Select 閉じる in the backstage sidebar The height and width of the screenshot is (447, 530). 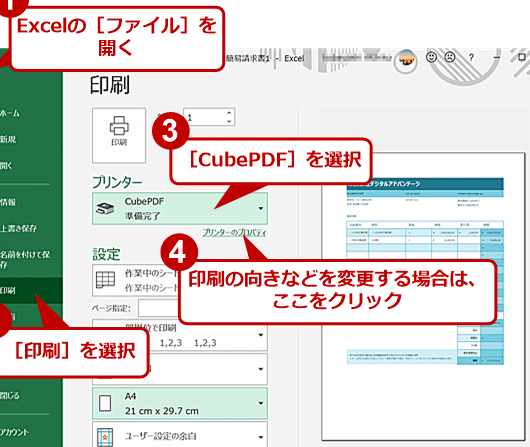(x=10, y=395)
